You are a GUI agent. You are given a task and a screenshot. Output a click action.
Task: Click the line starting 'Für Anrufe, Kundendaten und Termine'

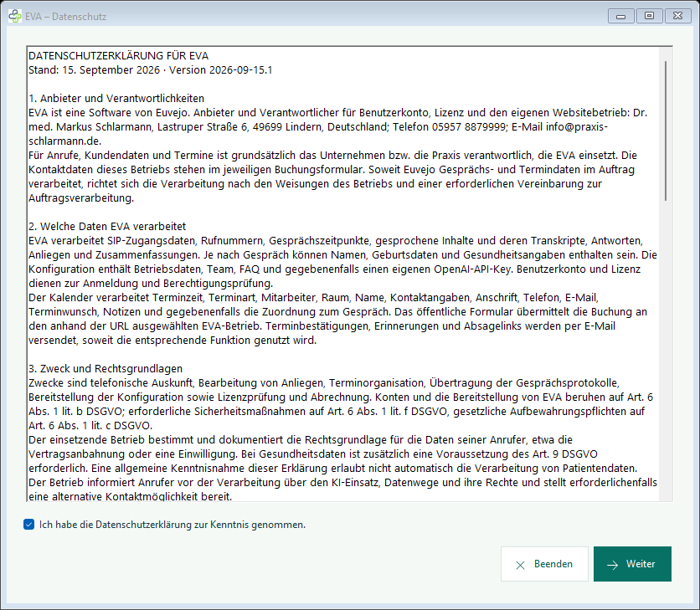[x=332, y=156]
